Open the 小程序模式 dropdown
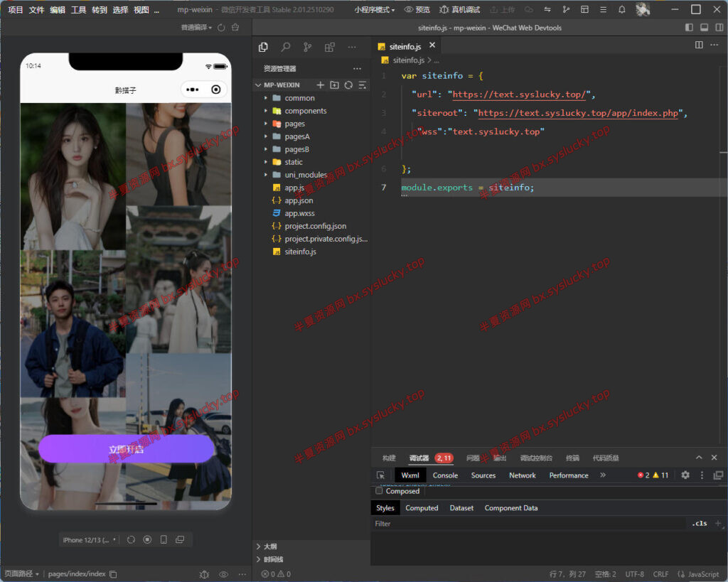The height and width of the screenshot is (582, 728). point(374,9)
